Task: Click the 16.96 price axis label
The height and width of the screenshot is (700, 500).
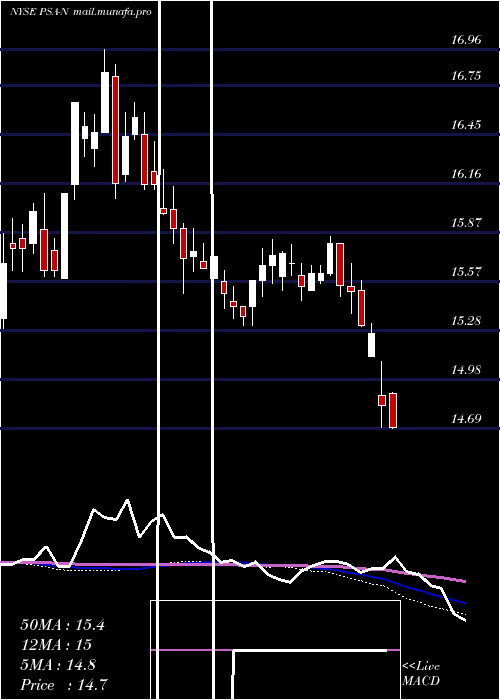Action: 466,40
